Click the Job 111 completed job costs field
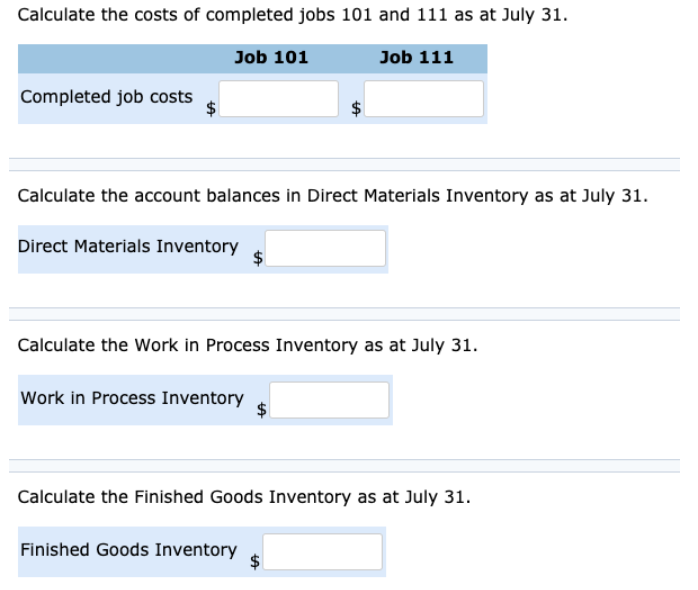698x590 pixels. pyautogui.click(x=424, y=98)
